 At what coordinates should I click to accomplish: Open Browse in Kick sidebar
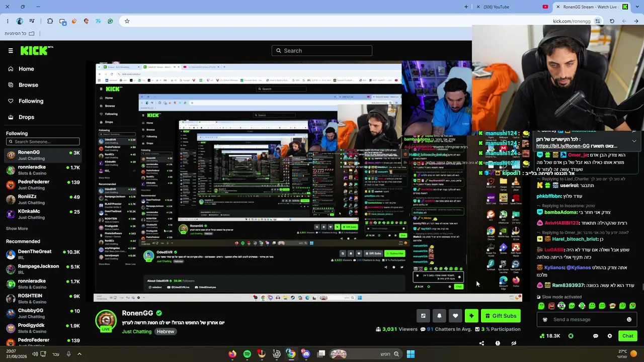tap(28, 85)
